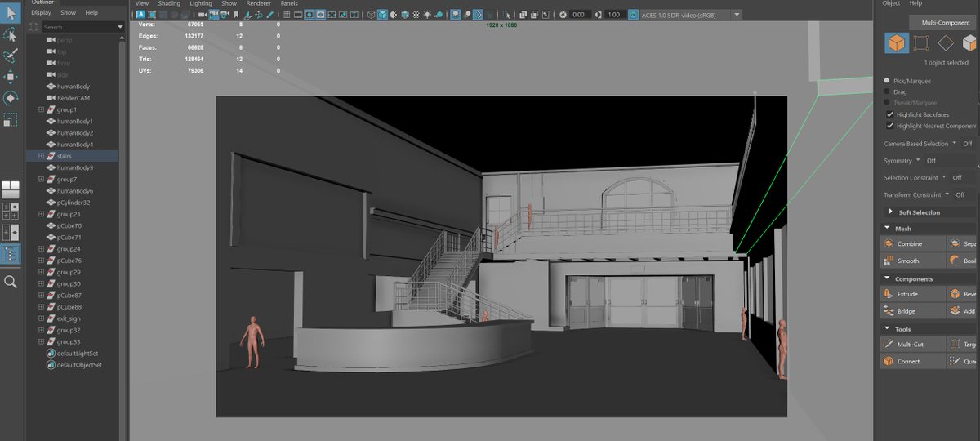Image resolution: width=980 pixels, height=441 pixels.
Task: Click object selection mode cube icon
Action: point(897,42)
